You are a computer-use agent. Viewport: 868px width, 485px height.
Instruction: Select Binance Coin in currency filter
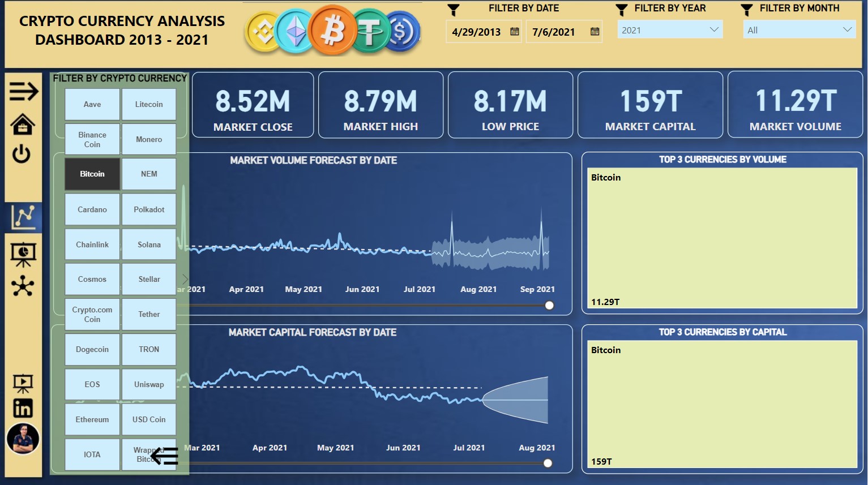[x=92, y=139]
